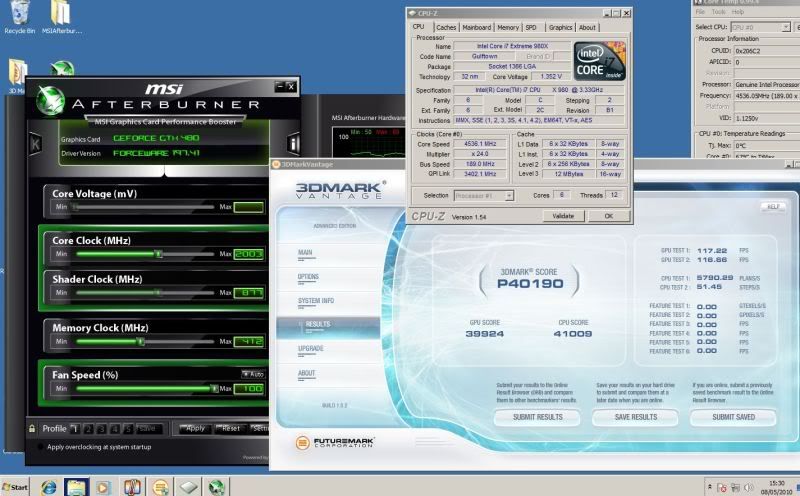Enable apply overclocking at system startup
Image resolution: width=800 pixels, height=496 pixels.
[x=38, y=447]
